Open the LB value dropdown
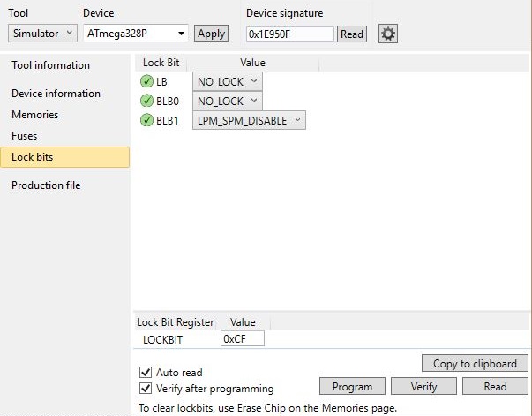The height and width of the screenshot is (416, 532). tap(227, 81)
